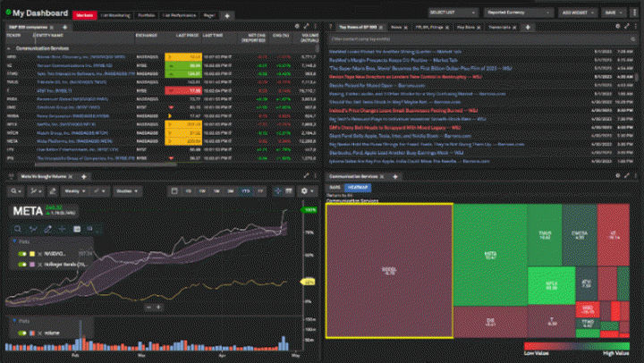Open the Select List dropdown
644x363 pixels.
[453, 13]
